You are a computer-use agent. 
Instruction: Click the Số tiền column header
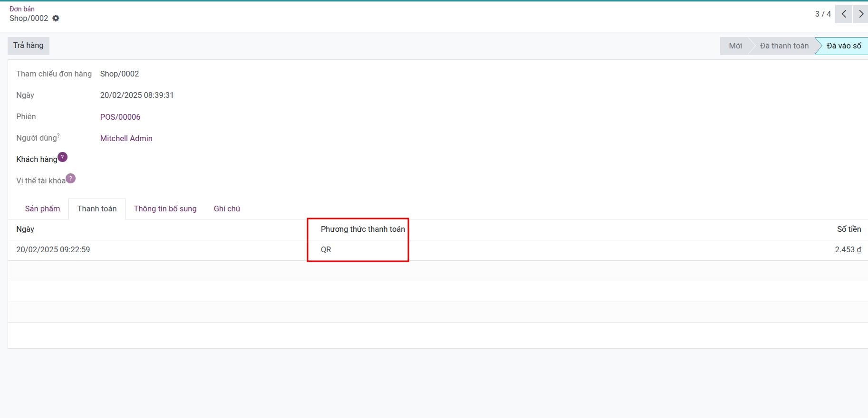point(849,229)
